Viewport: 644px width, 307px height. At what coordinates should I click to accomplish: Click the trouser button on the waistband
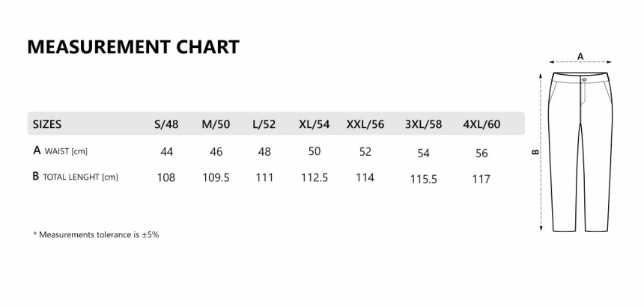584,79
